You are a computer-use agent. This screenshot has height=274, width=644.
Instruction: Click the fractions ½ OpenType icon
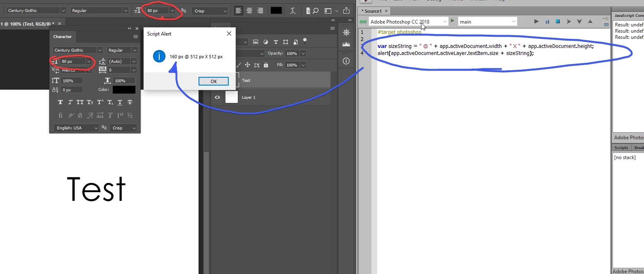[x=130, y=115]
